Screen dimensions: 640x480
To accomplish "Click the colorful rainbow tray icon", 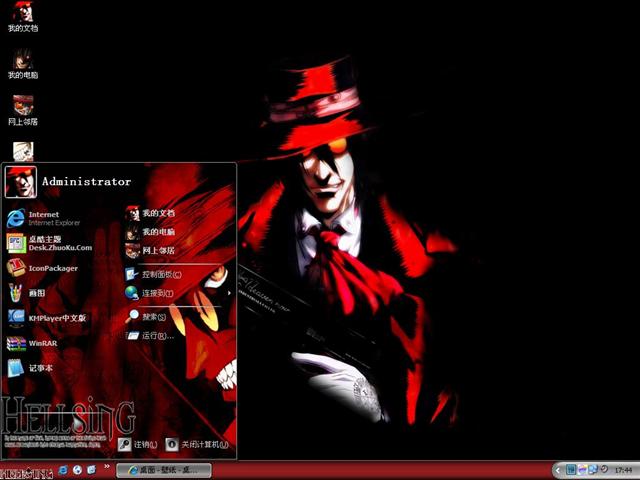I will coord(582,470).
